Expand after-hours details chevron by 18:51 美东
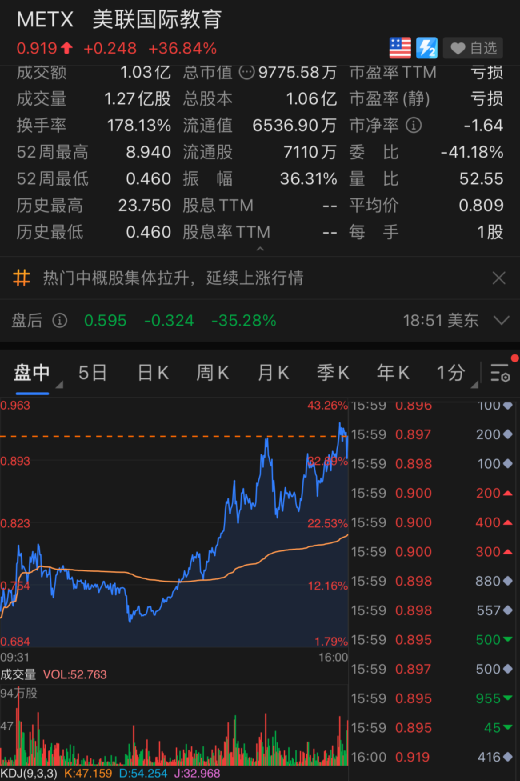The height and width of the screenshot is (781, 520). point(501,320)
